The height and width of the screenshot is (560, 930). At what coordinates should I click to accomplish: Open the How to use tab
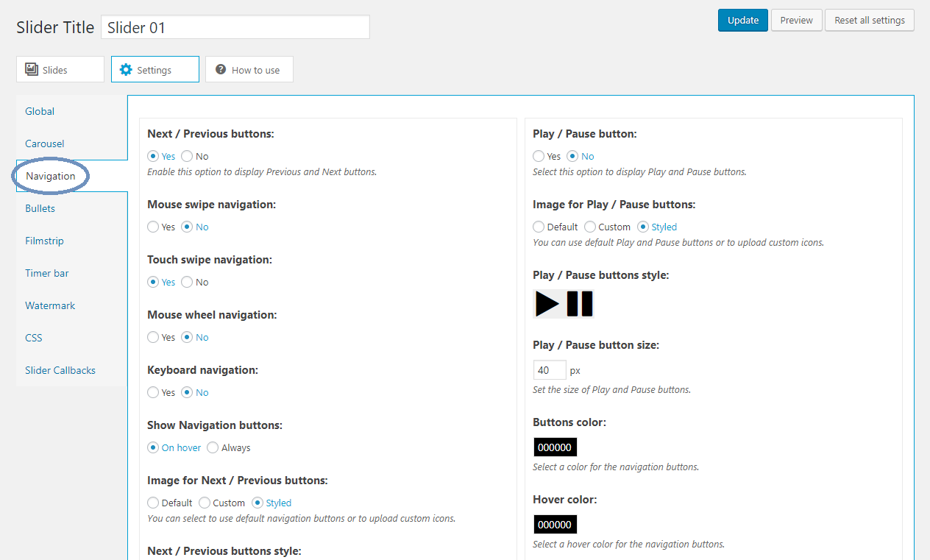coord(249,69)
